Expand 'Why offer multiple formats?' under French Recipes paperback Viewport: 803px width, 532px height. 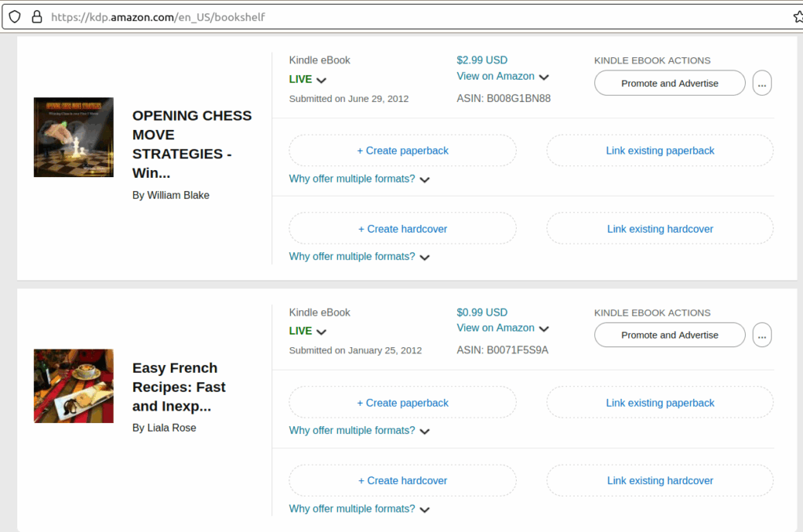tap(359, 431)
